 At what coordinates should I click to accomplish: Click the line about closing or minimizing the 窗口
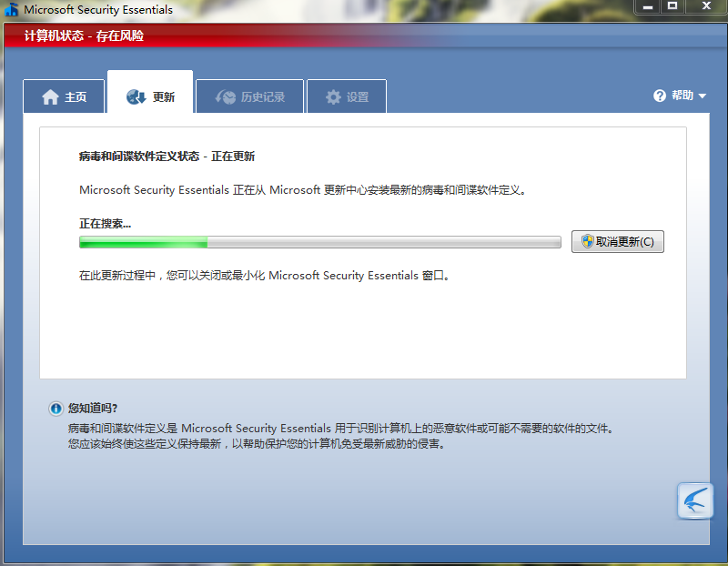[264, 276]
